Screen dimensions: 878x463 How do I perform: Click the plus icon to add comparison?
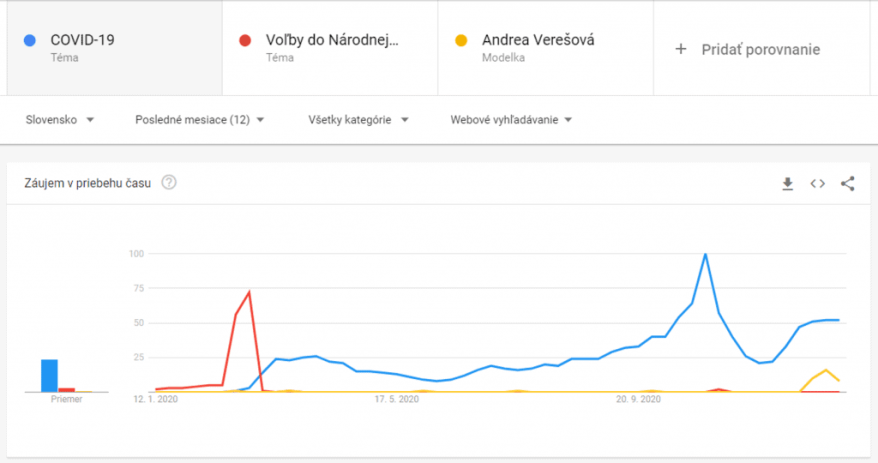tap(680, 49)
